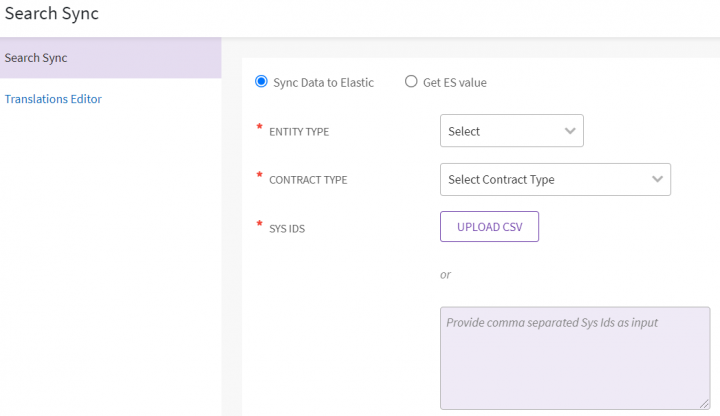
Task: Click the 'or' text below Upload CSV
Action: click(x=446, y=274)
